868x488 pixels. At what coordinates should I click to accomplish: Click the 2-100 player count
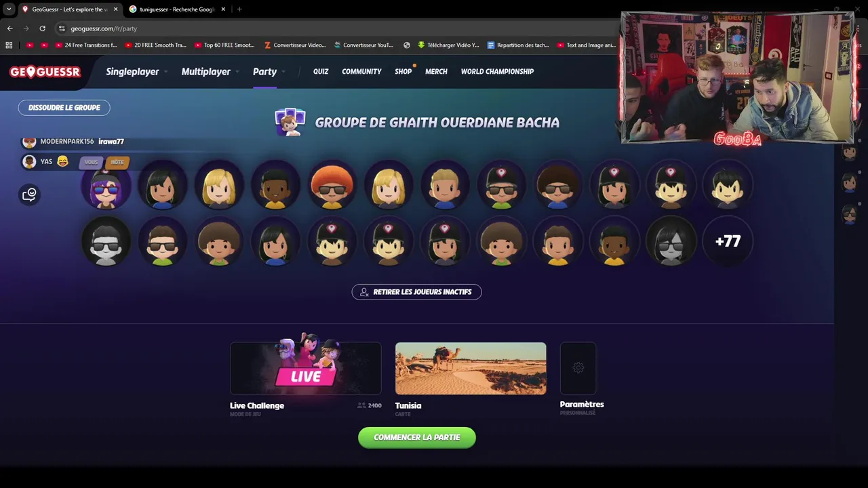pyautogui.click(x=370, y=405)
